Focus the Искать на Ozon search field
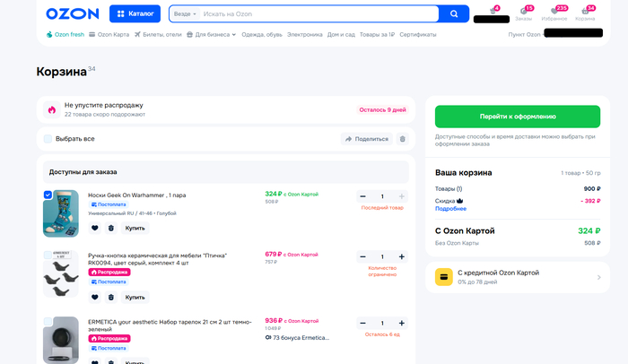Image resolution: width=628 pixels, height=364 pixels. point(319,13)
